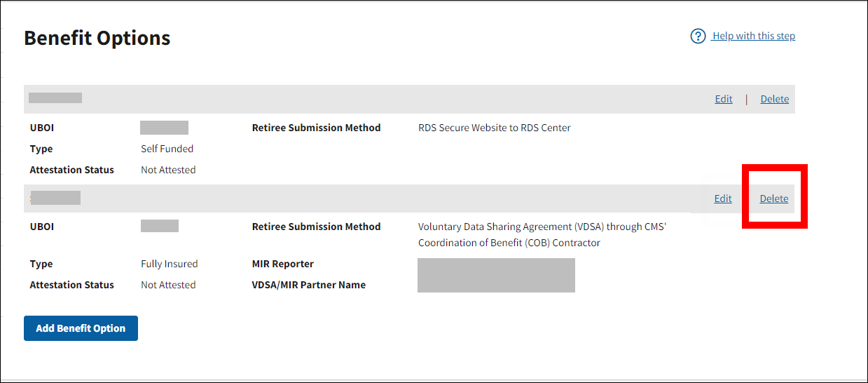Click the "MIR Reporter" label
The height and width of the screenshot is (383, 868).
(282, 264)
